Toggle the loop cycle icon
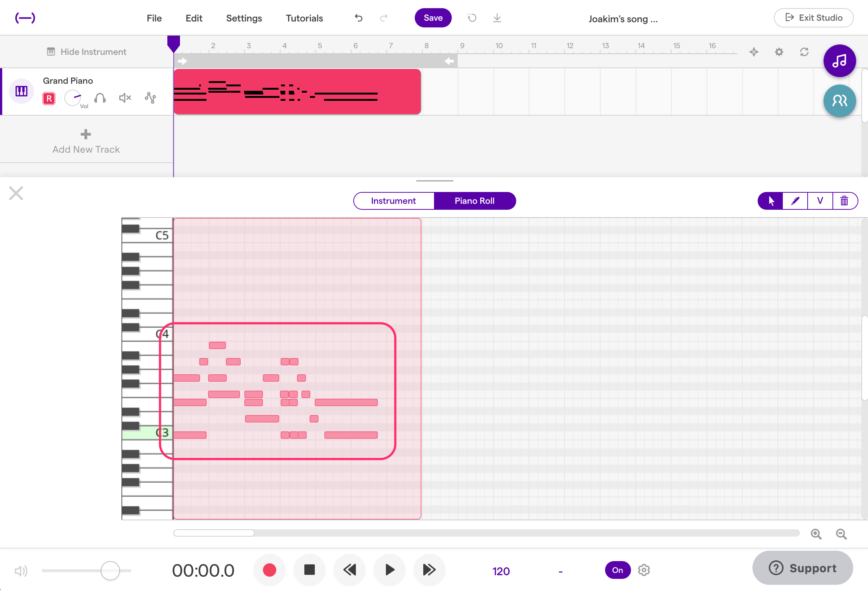Viewport: 868px width, 590px height. point(804,52)
